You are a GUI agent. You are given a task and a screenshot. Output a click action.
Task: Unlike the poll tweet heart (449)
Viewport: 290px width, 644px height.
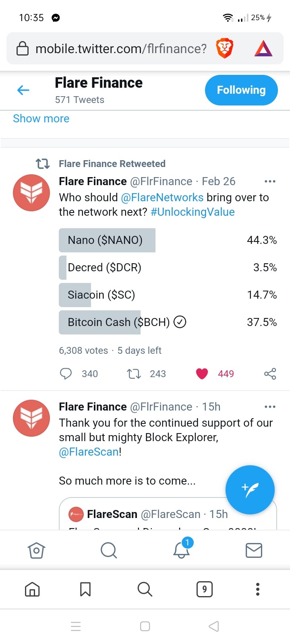pyautogui.click(x=202, y=374)
